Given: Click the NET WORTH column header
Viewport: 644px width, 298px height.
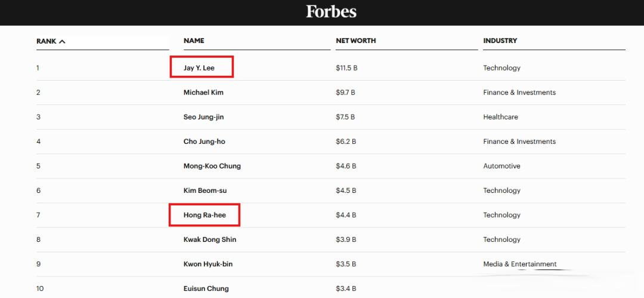Looking at the screenshot, I should pyautogui.click(x=356, y=41).
